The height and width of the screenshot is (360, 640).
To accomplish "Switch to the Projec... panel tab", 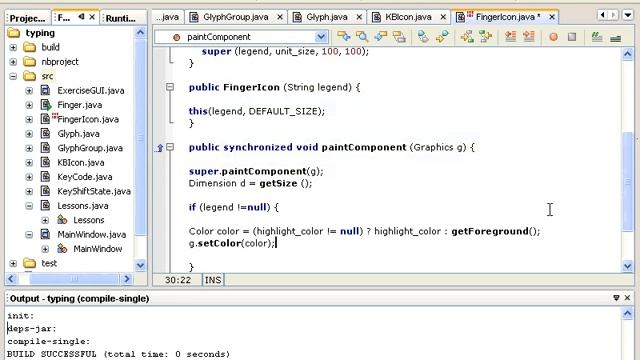I will pyautogui.click(x=27, y=18).
